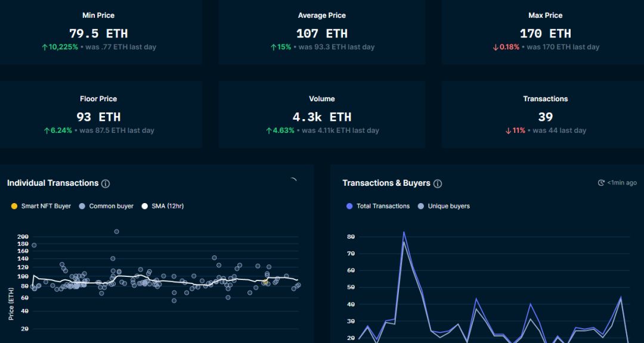Click the white SMA (12hr) color dot
Viewport: 644px width, 343px height.
(x=144, y=206)
